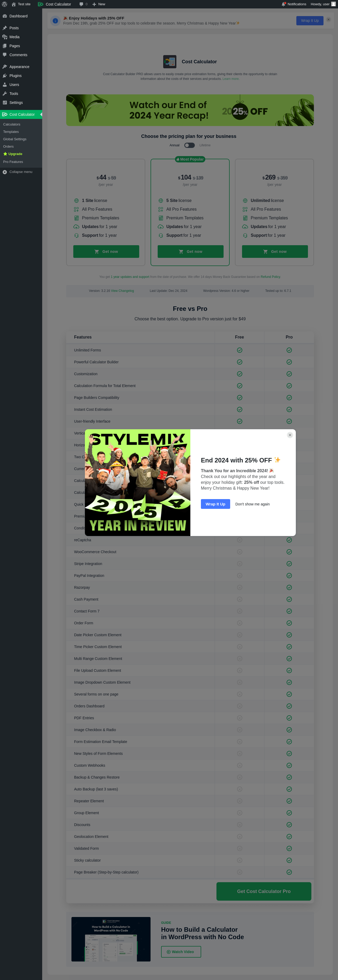Open the View Changelog link
338x980 pixels.
[x=122, y=291]
